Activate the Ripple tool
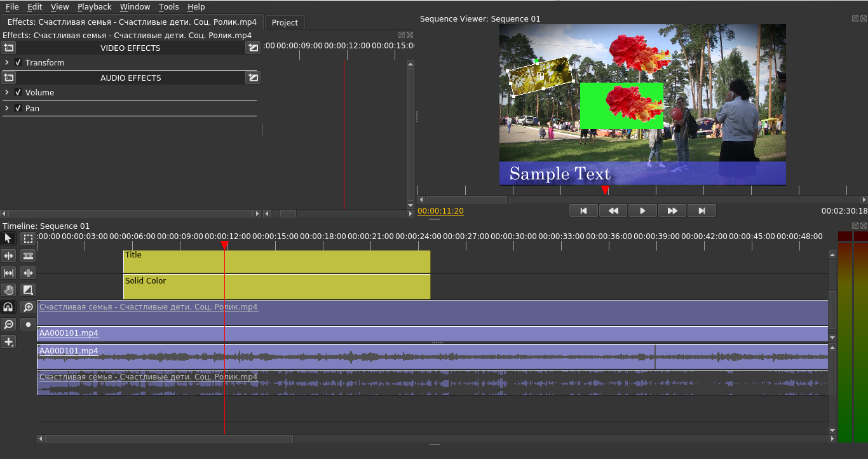 [8, 256]
